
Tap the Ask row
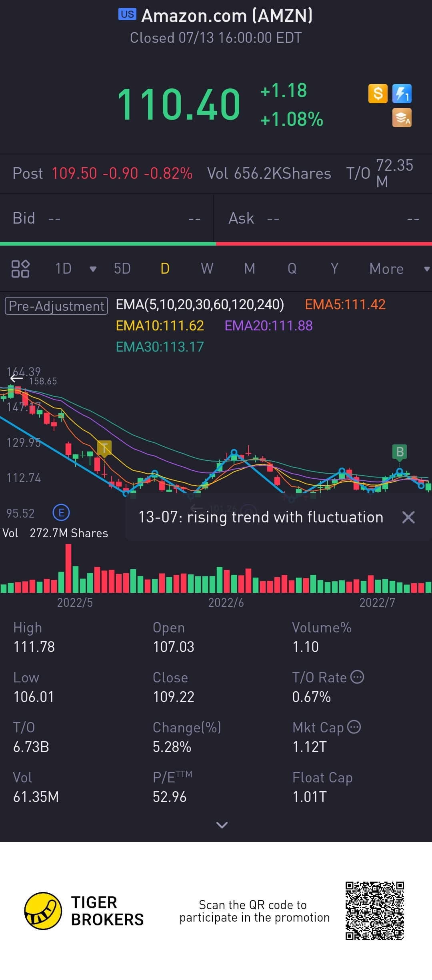pyautogui.click(x=323, y=218)
